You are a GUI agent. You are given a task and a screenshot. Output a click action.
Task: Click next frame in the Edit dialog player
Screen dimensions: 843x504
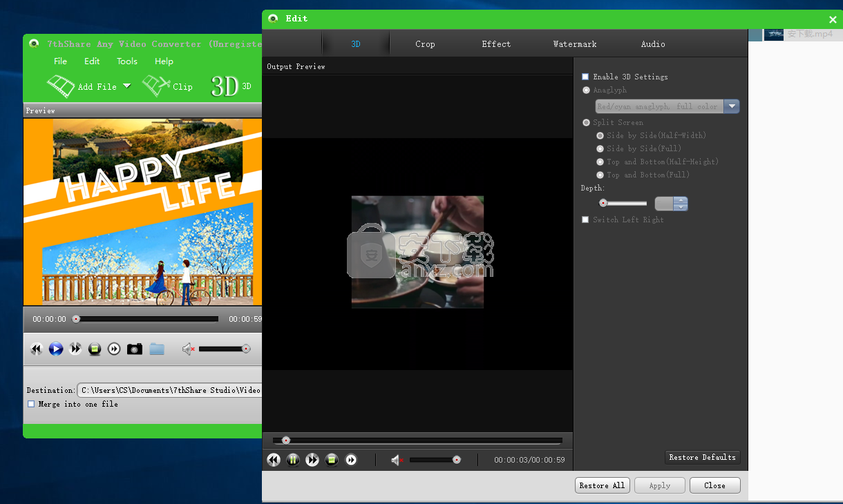351,460
